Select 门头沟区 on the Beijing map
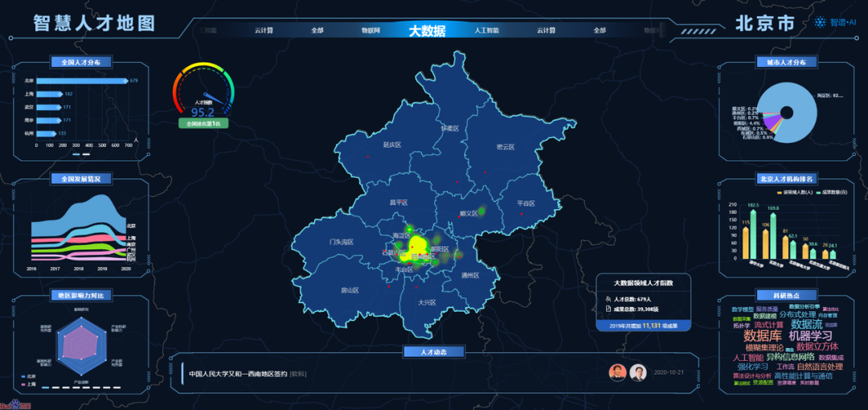 coord(341,242)
